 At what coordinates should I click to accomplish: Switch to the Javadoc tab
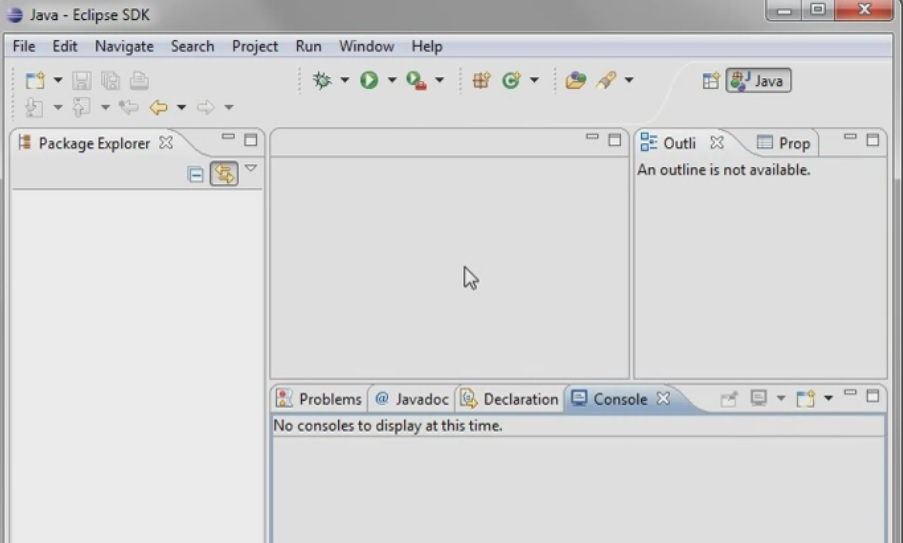(x=411, y=398)
